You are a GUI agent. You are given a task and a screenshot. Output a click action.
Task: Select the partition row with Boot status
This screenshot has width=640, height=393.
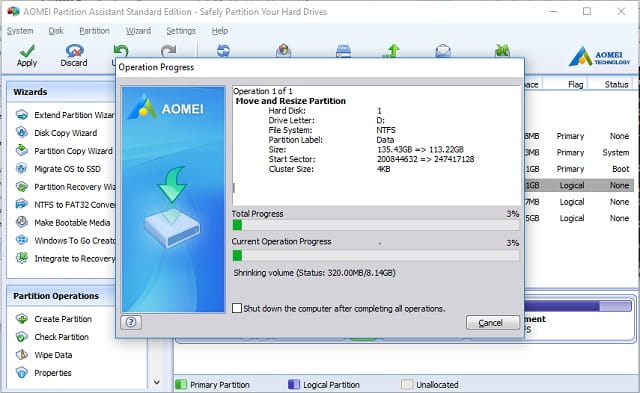click(579, 169)
